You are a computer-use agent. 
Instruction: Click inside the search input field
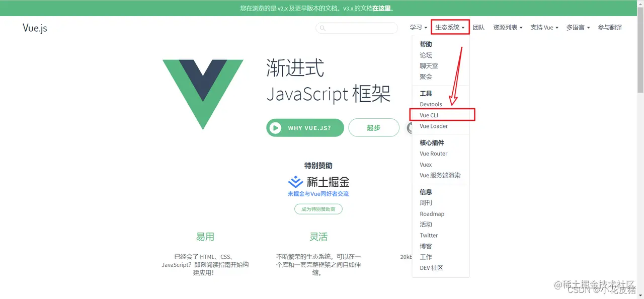(357, 28)
